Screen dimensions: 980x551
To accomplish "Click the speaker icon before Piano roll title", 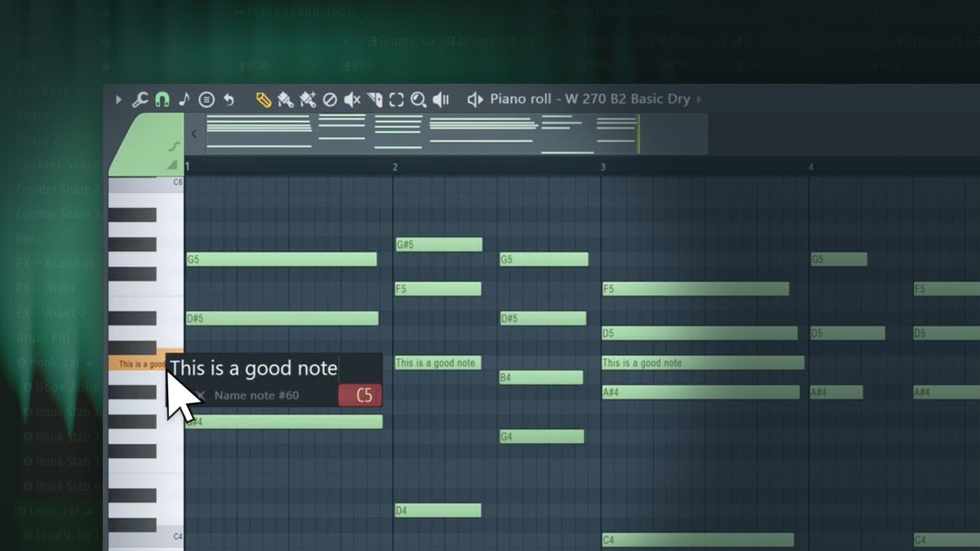I will pos(474,100).
